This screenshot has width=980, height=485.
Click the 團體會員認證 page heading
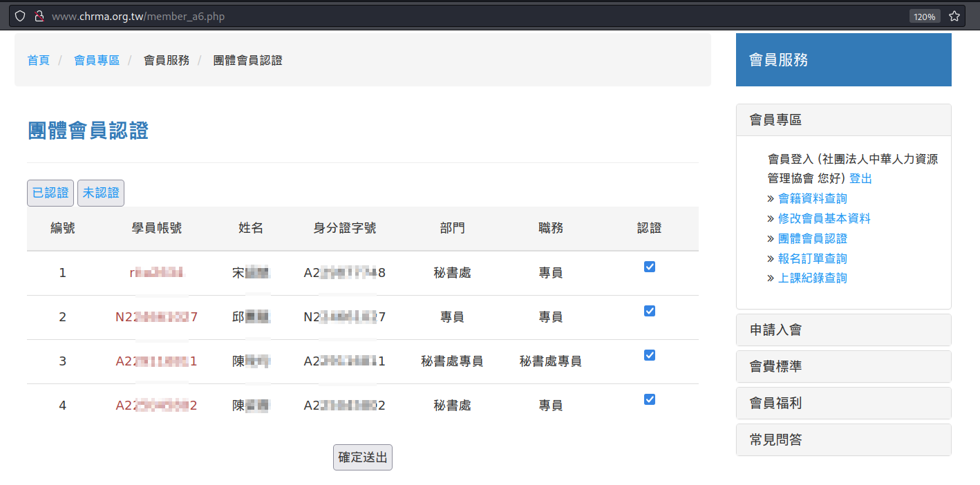click(88, 131)
